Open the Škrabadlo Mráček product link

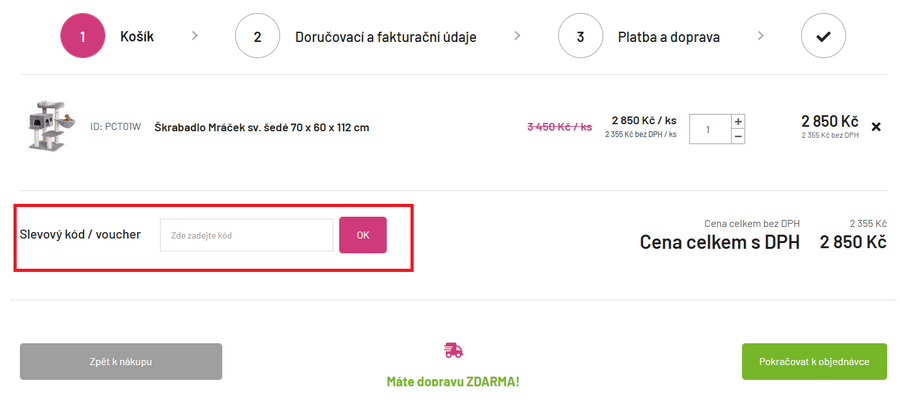tap(262, 127)
